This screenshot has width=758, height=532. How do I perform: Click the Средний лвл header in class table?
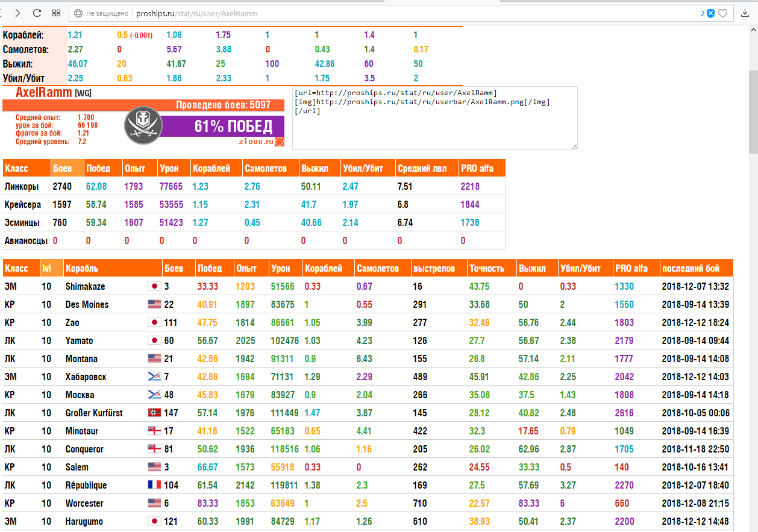[x=426, y=168]
